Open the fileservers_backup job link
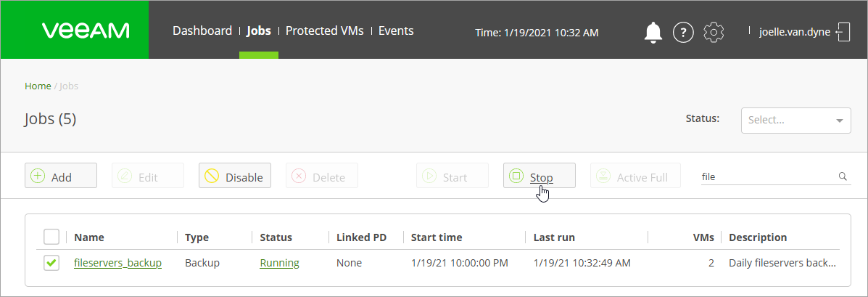868x297 pixels. (x=117, y=263)
